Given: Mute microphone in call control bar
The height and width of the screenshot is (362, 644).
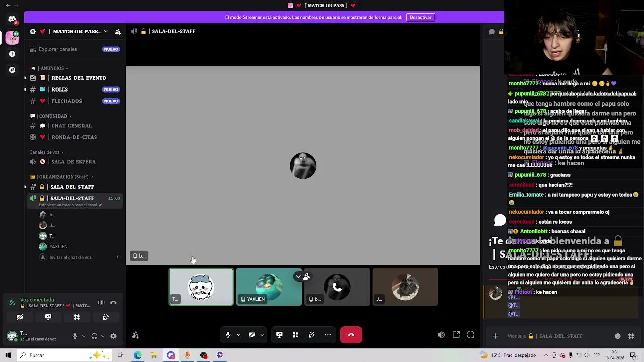Looking at the screenshot, I should pyautogui.click(x=228, y=335).
